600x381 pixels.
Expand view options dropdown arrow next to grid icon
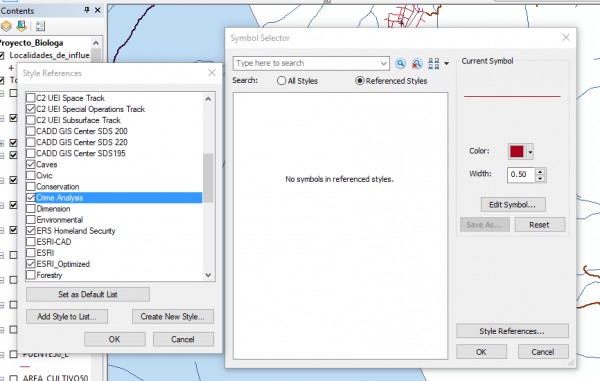click(446, 64)
